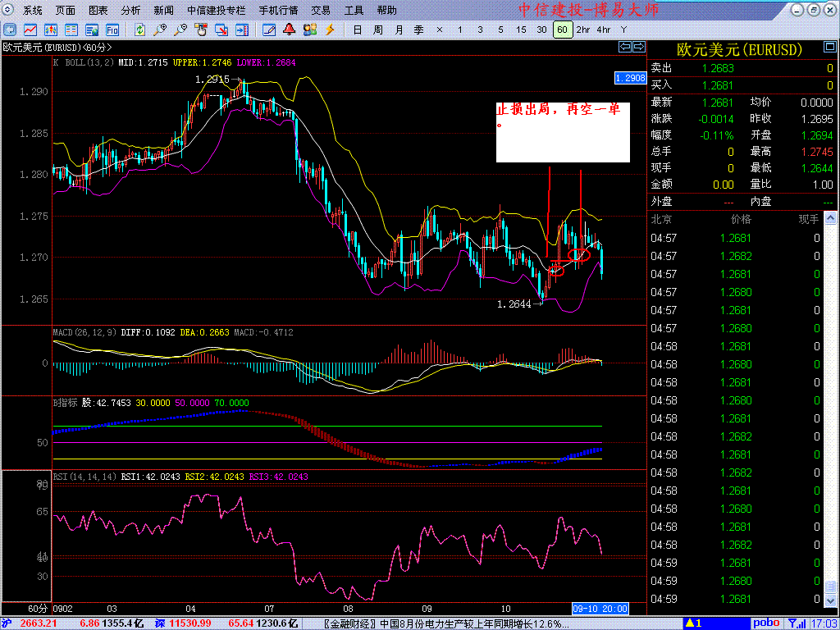Zoom out with the magnifier minus icon
This screenshot has height=630, width=840.
coord(180,30)
